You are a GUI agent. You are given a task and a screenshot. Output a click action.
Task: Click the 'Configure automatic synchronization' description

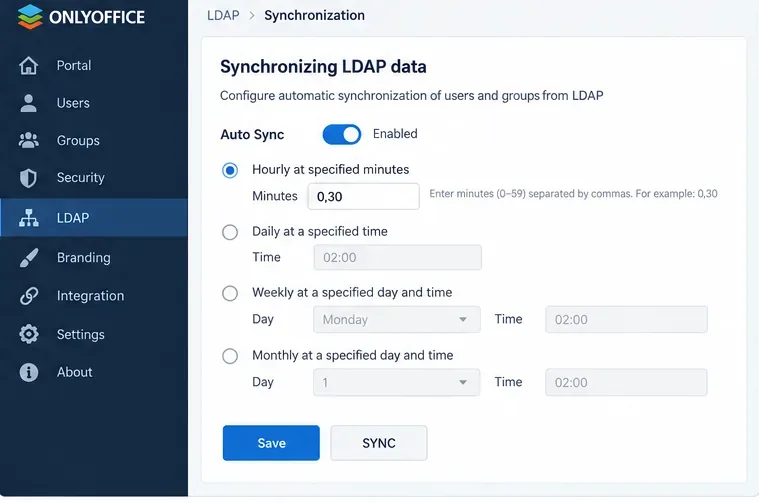(x=411, y=96)
